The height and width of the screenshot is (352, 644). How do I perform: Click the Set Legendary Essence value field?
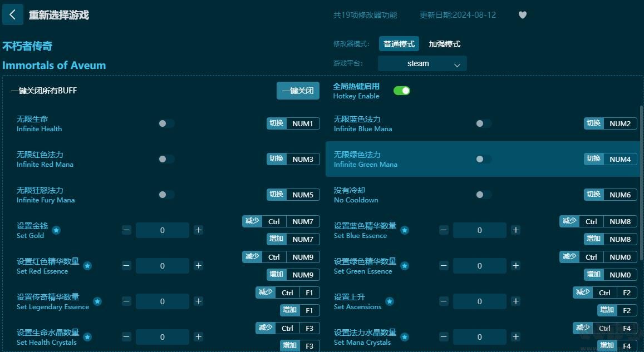pos(162,301)
